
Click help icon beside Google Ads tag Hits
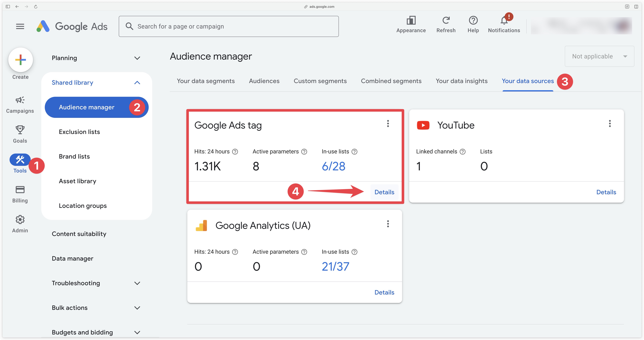[x=235, y=152]
